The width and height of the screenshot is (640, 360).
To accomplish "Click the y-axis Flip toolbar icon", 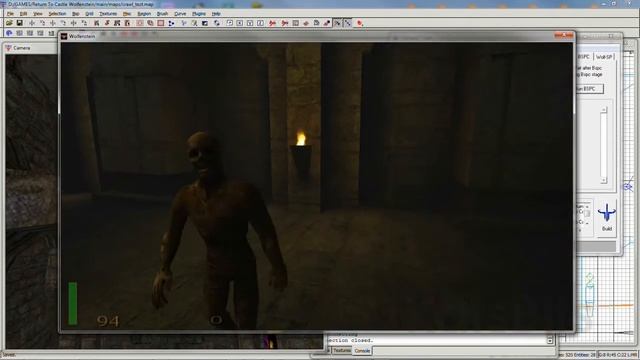I will pos(53,23).
